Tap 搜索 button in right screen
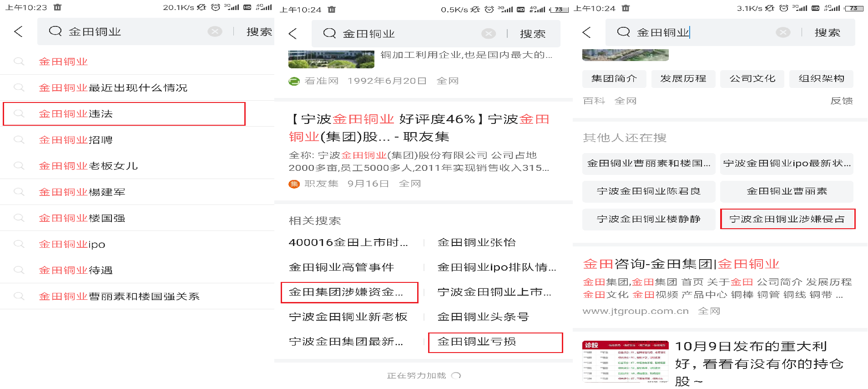 click(828, 32)
